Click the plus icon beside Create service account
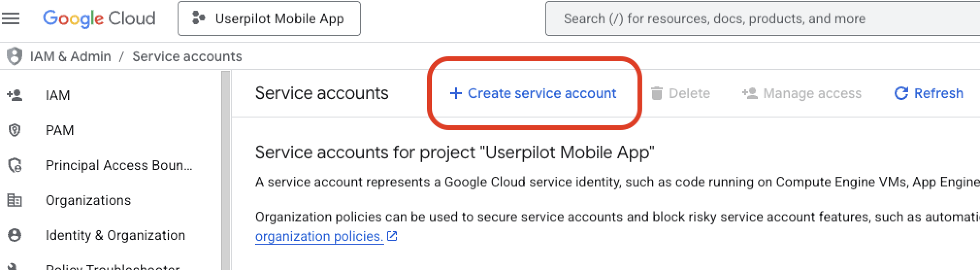 pos(455,93)
